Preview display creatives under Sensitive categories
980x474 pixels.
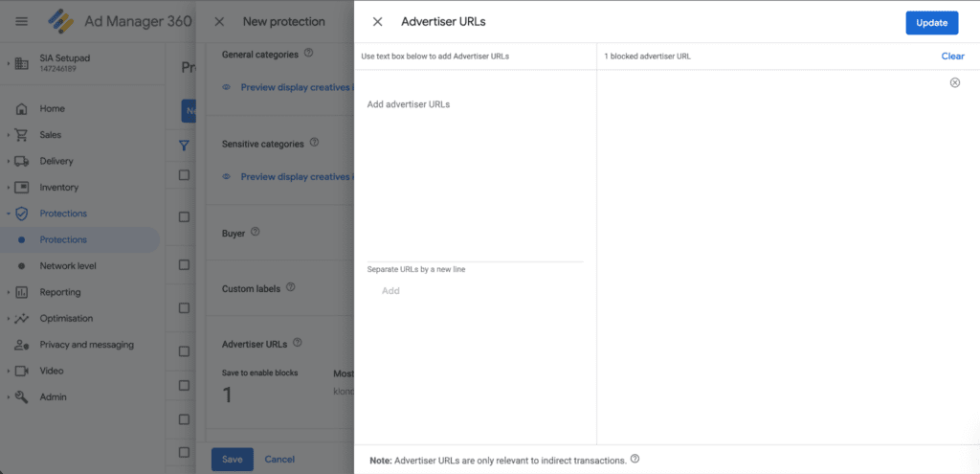[x=297, y=177]
